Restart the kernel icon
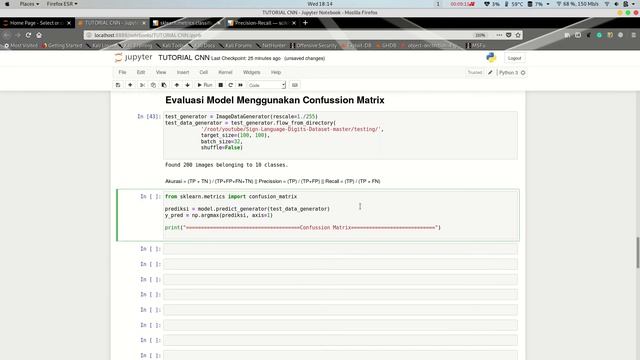The image size is (640, 360). click(x=231, y=85)
